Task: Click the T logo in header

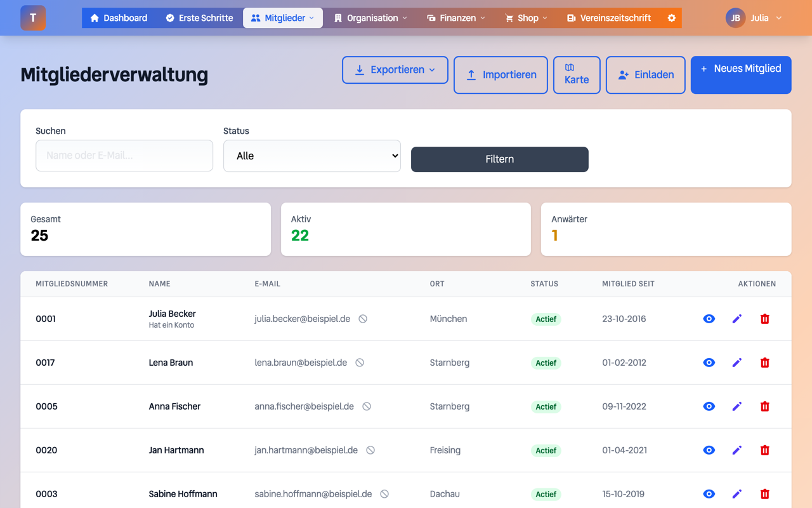Action: pos(33,18)
